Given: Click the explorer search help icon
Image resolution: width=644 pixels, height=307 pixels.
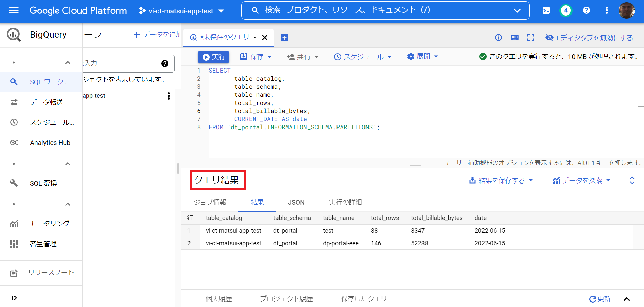Looking at the screenshot, I should pyautogui.click(x=165, y=63).
